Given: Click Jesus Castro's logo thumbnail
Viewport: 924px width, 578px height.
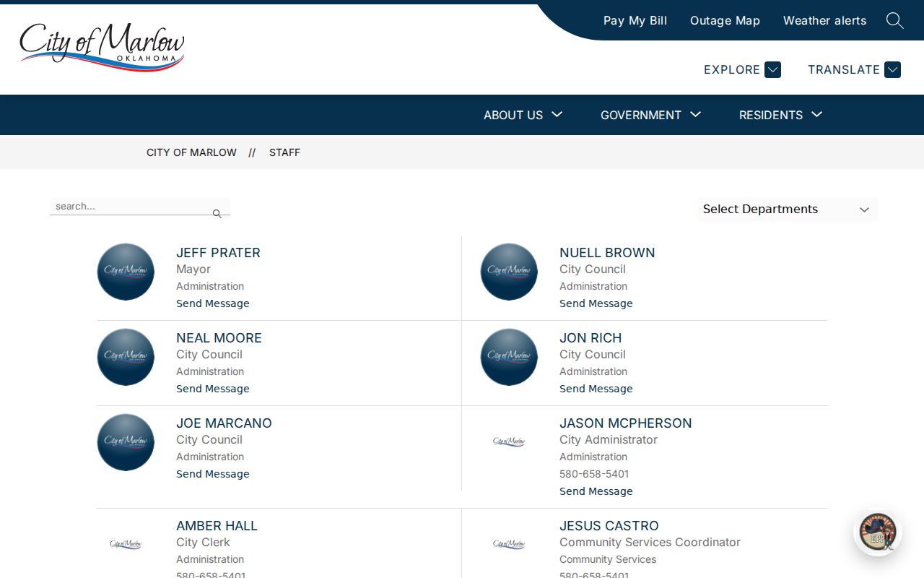Looking at the screenshot, I should [x=509, y=544].
